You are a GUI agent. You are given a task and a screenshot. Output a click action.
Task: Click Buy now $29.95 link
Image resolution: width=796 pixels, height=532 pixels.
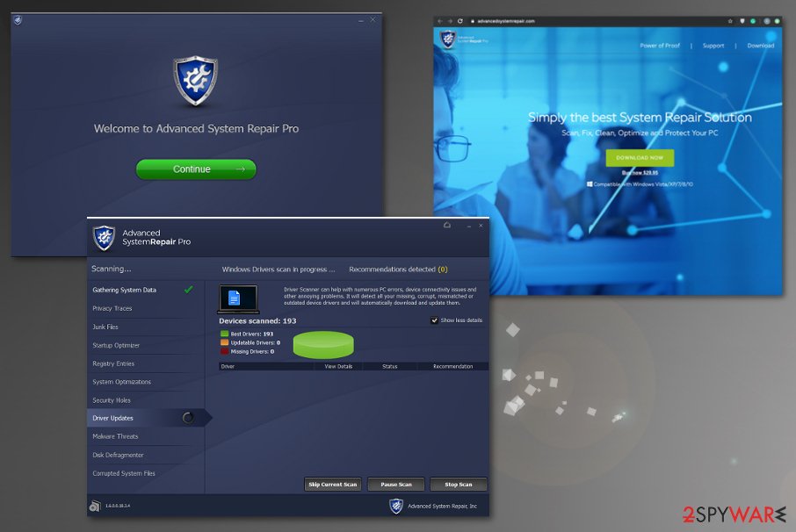coord(640,173)
